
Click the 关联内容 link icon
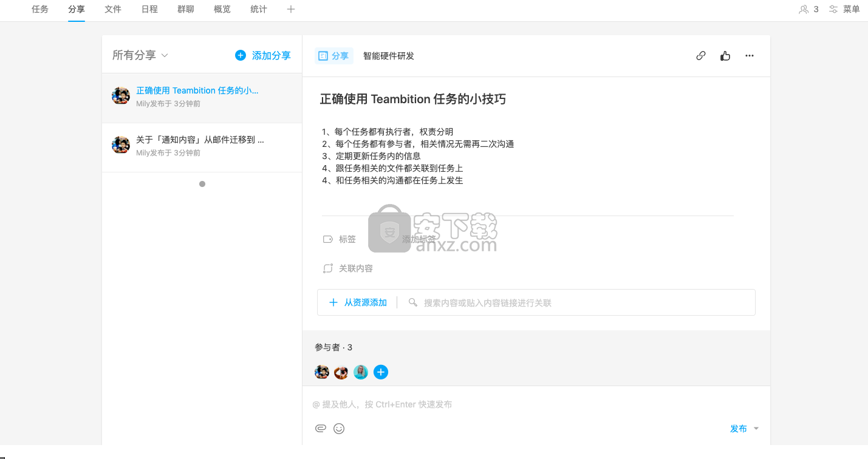coord(328,268)
